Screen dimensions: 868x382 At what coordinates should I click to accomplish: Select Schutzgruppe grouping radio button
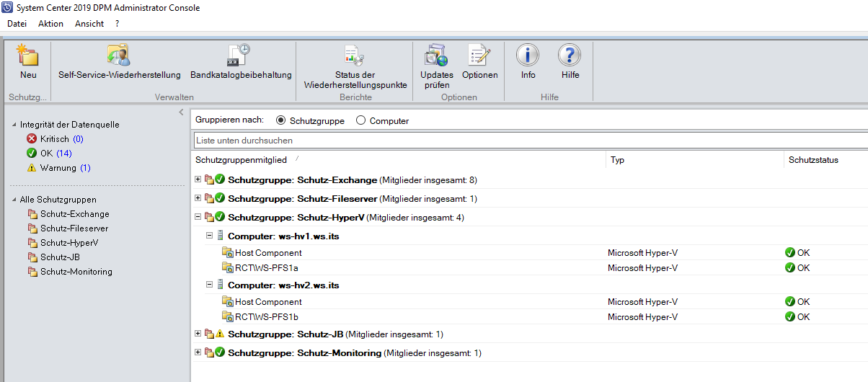click(280, 120)
